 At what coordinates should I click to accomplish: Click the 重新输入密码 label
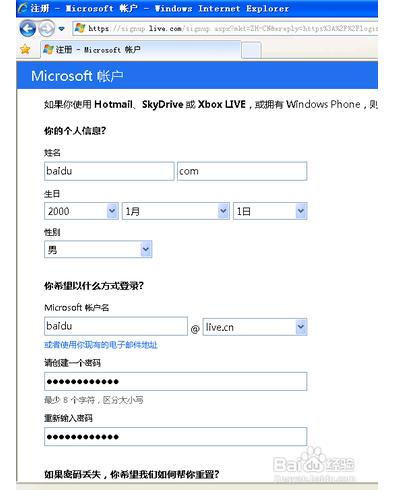tap(68, 418)
